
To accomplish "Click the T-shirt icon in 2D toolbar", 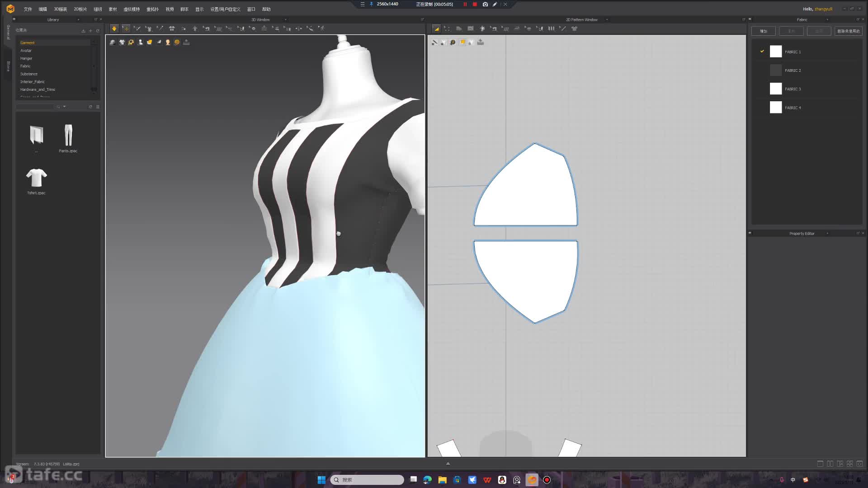I will pyautogui.click(x=575, y=28).
